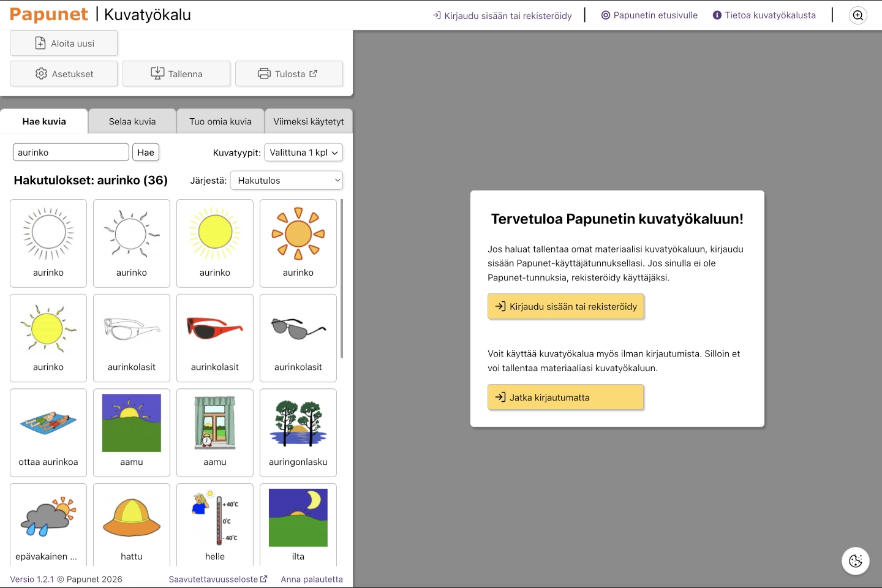Image resolution: width=882 pixels, height=588 pixels.
Task: Start a new project with Aloita uusi icon
Action: pos(40,43)
